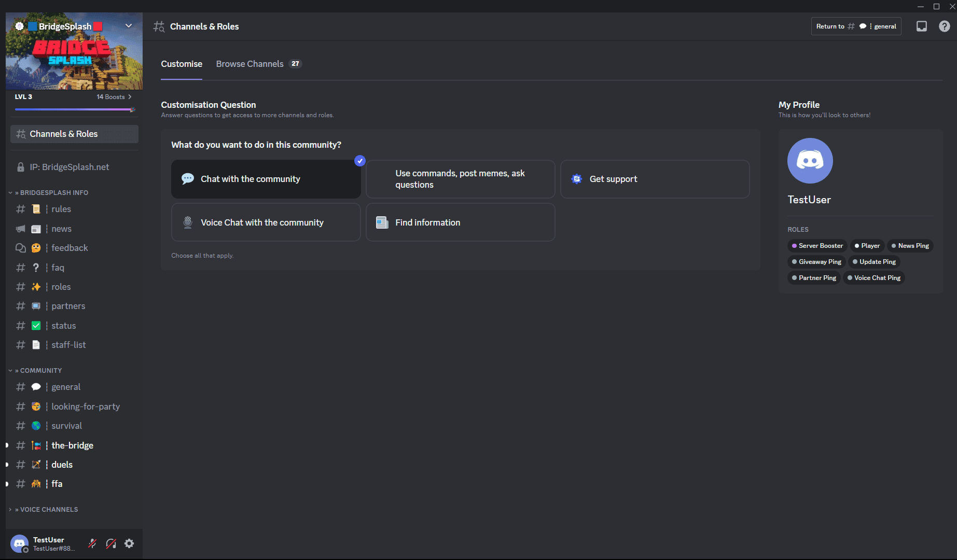Switch to the Browse Channels tab

[249, 64]
